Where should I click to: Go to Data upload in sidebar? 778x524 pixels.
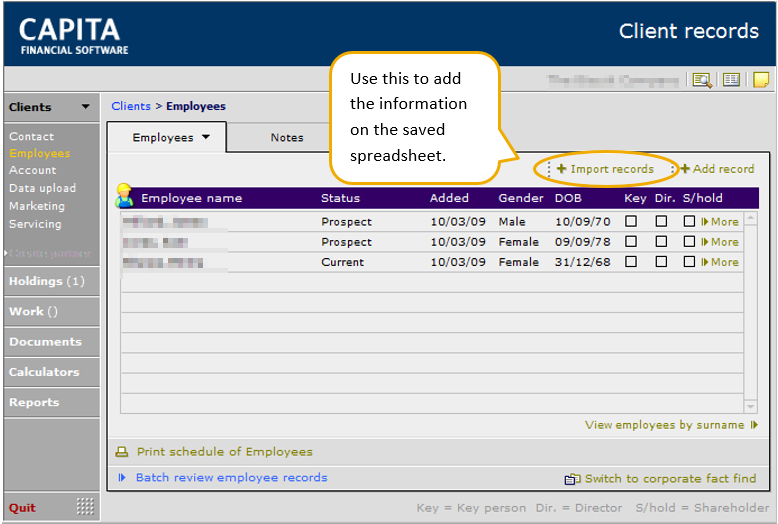pos(43,188)
